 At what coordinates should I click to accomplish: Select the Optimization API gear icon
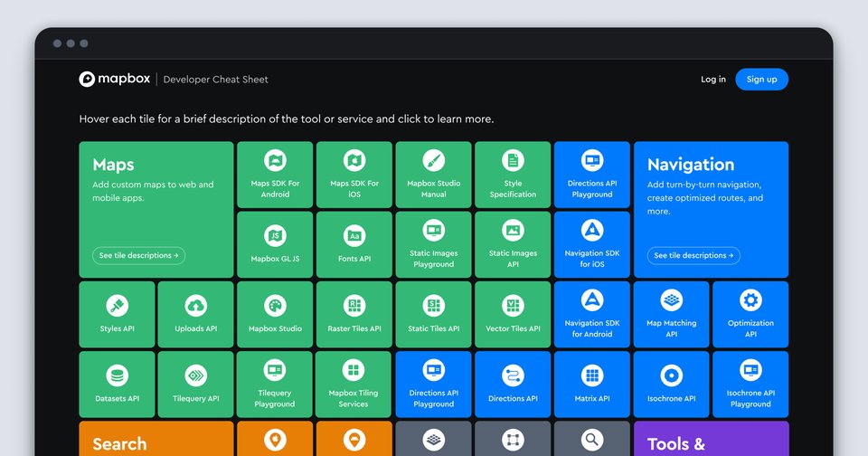click(750, 300)
